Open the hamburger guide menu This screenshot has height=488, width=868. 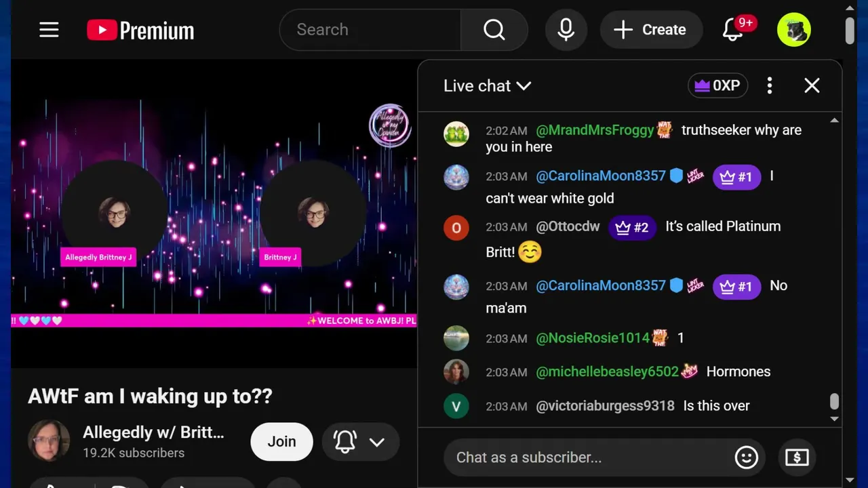tap(49, 30)
